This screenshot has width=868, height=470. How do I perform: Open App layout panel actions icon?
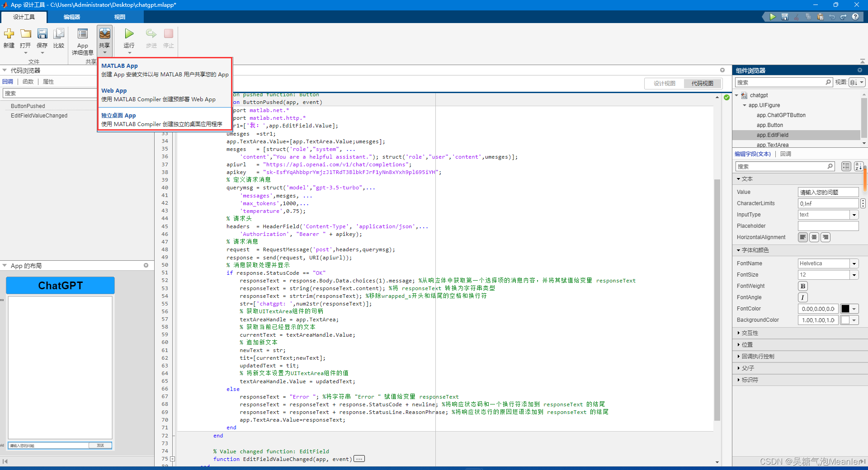tap(146, 265)
